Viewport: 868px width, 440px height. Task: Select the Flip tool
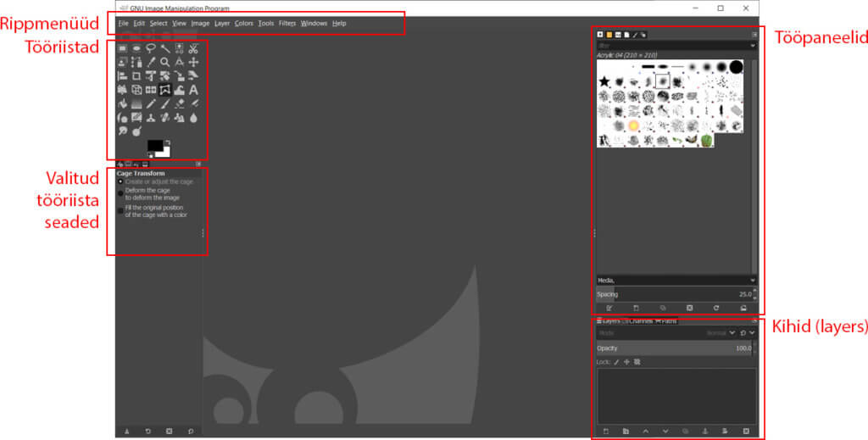[x=151, y=90]
